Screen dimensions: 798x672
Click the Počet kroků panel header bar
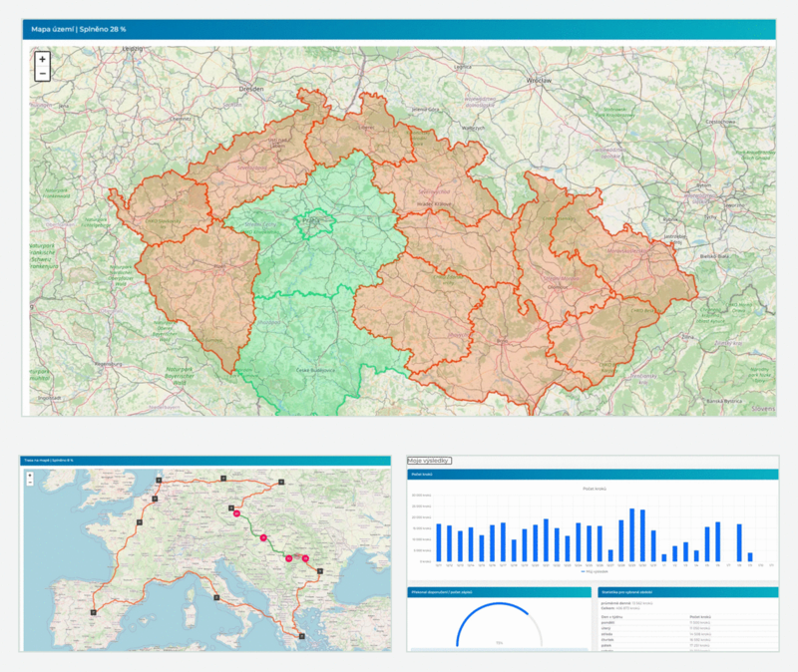click(593, 475)
